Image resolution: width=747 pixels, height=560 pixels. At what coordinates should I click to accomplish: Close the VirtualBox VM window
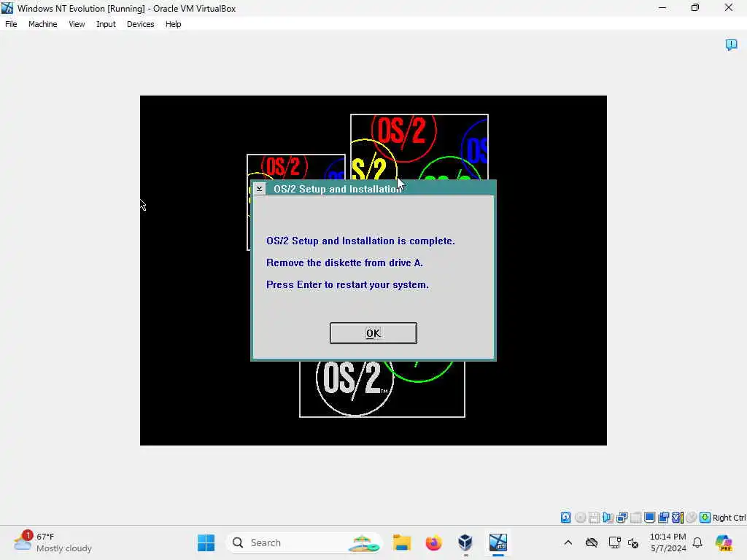(x=729, y=8)
